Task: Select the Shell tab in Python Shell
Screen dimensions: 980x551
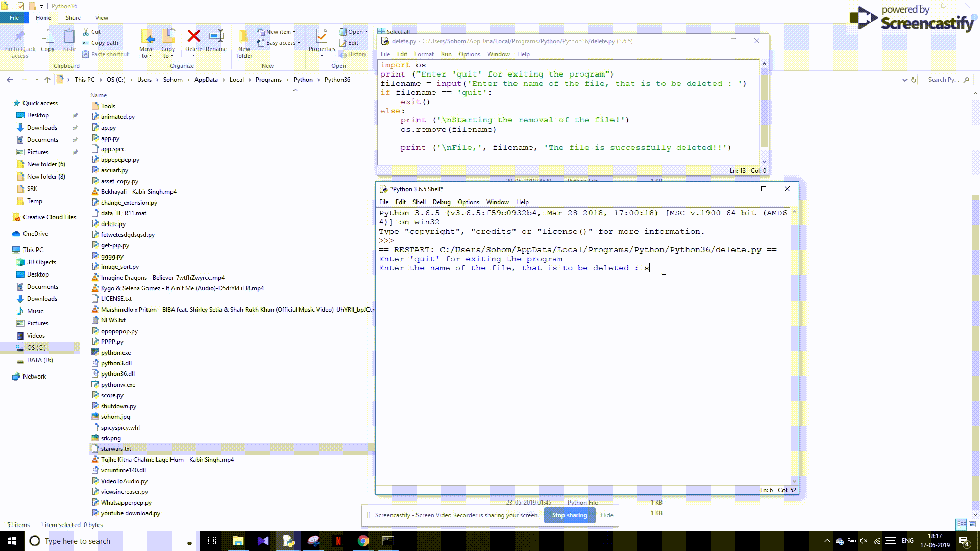Action: coord(420,201)
